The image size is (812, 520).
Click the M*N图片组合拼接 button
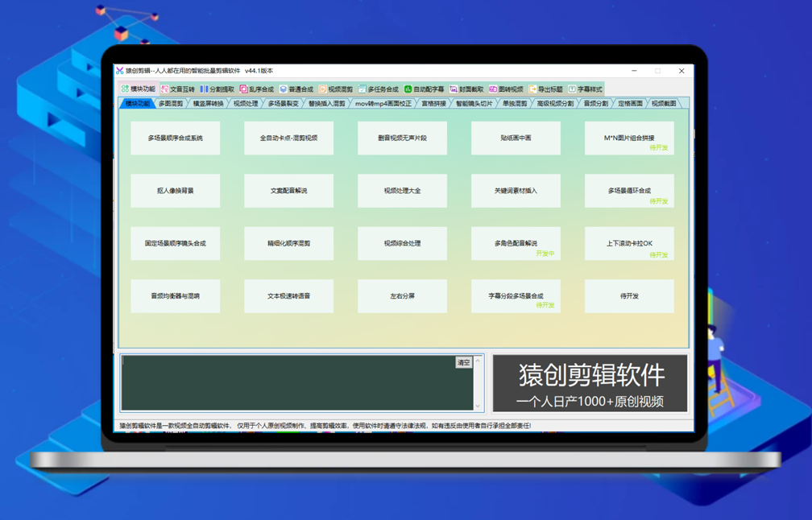(x=629, y=138)
